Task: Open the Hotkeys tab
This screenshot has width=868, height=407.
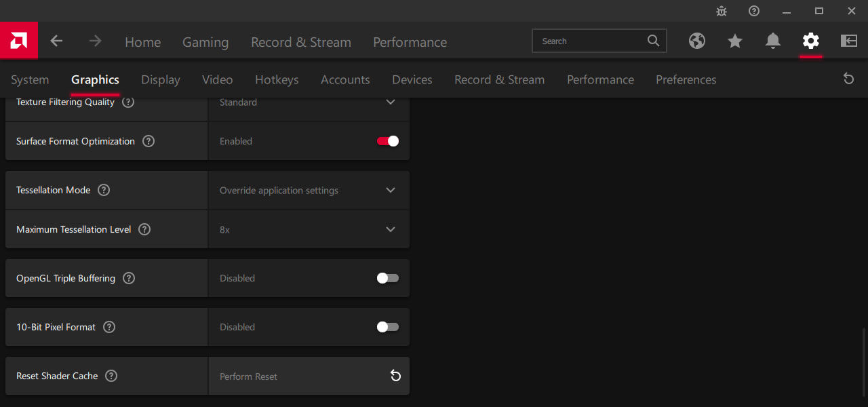Action: point(277,80)
